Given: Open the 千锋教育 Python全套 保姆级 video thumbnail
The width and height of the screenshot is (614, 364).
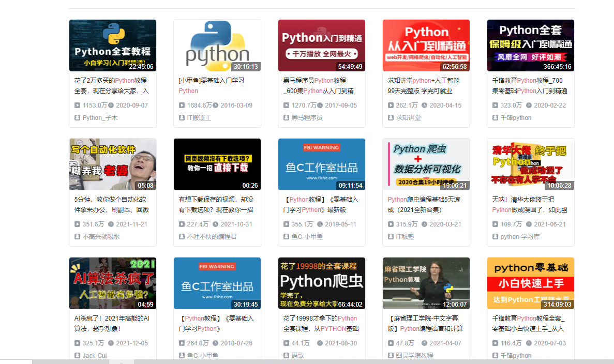Looking at the screenshot, I should 530,45.
